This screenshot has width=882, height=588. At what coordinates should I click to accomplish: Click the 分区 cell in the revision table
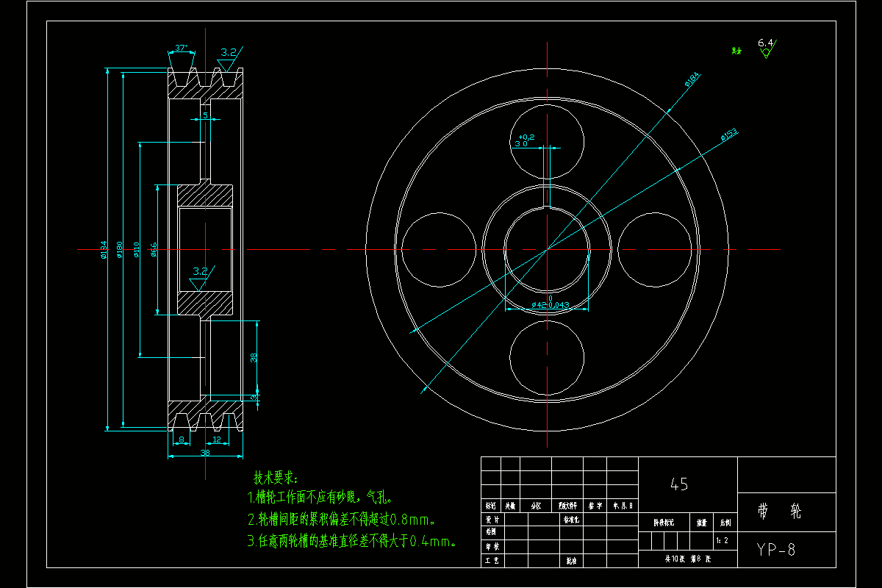coord(537,506)
